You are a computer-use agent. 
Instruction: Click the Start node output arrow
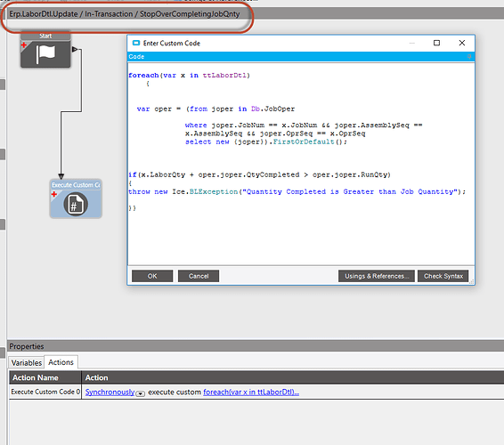pyautogui.click(x=75, y=50)
